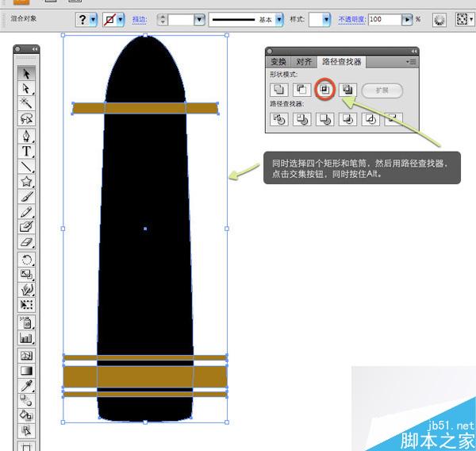Select the Magic Wand tool

[x=26, y=103]
